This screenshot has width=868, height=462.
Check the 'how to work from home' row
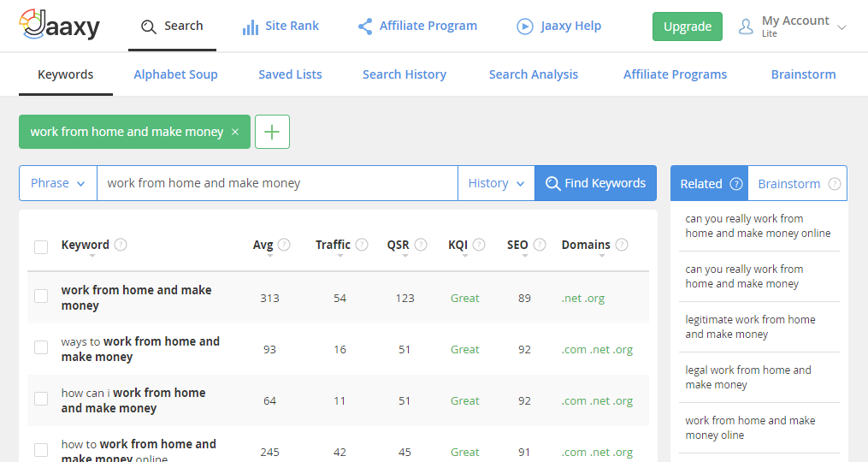click(x=41, y=450)
